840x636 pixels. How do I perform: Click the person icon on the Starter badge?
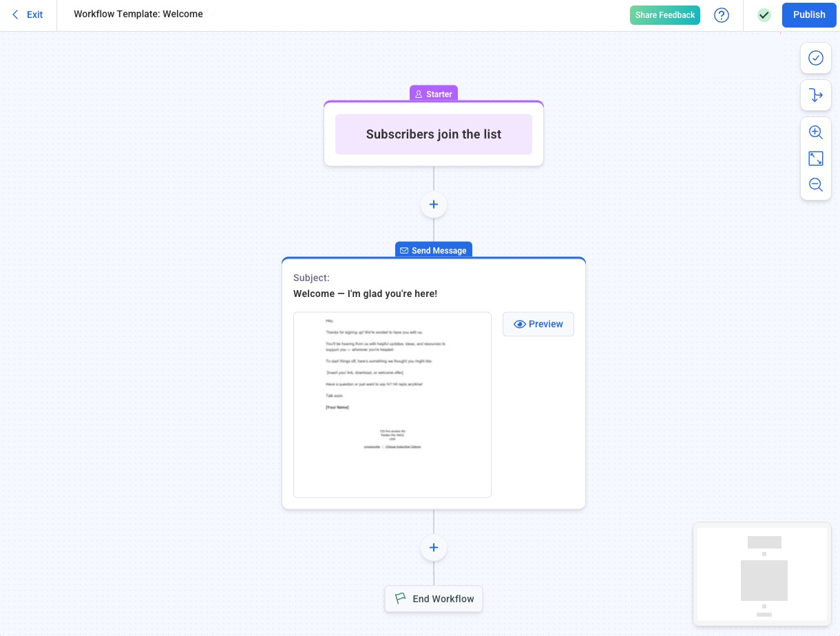tap(419, 94)
